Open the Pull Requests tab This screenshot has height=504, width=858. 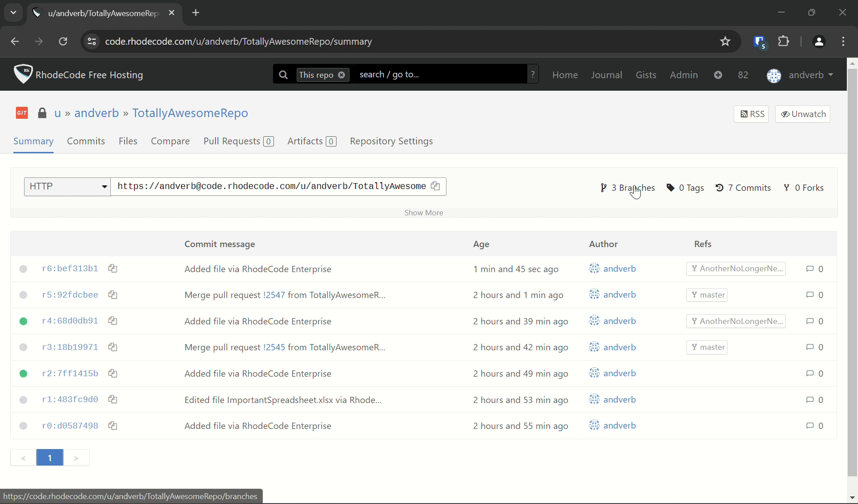click(239, 141)
